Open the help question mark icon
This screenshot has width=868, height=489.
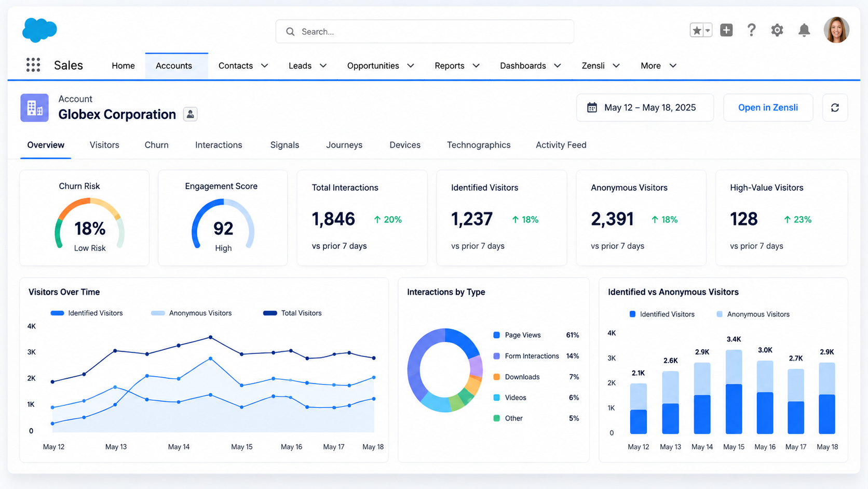click(x=751, y=30)
